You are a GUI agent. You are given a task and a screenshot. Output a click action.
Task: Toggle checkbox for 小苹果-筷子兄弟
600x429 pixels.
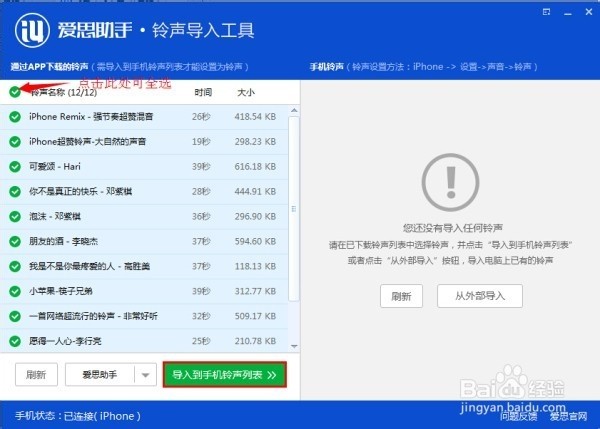pos(14,291)
